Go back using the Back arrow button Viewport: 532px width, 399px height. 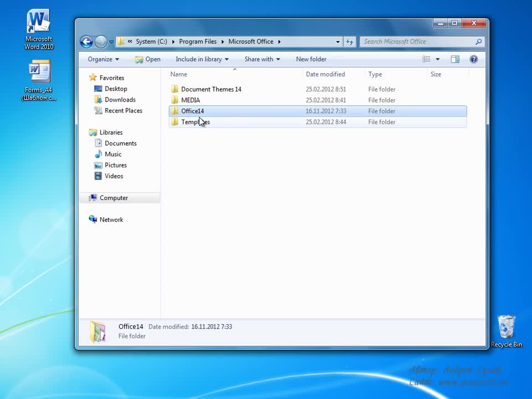(86, 42)
